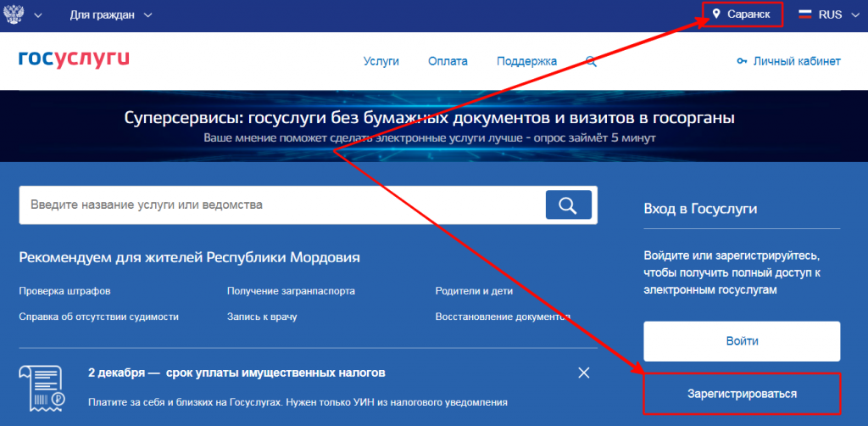Open 'Справка об отсутствии судимости' link
The height and width of the screenshot is (426, 868).
click(x=98, y=317)
